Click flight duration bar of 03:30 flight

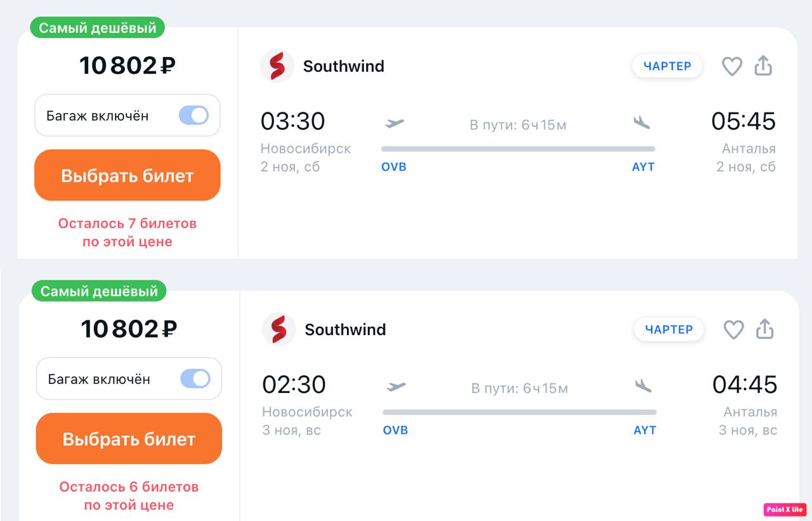(x=518, y=149)
